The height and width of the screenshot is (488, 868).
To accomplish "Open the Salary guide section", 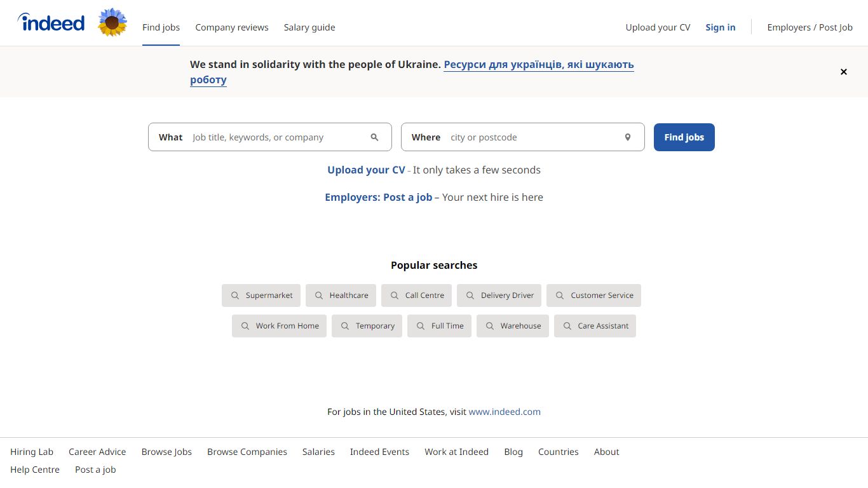I will (x=309, y=27).
